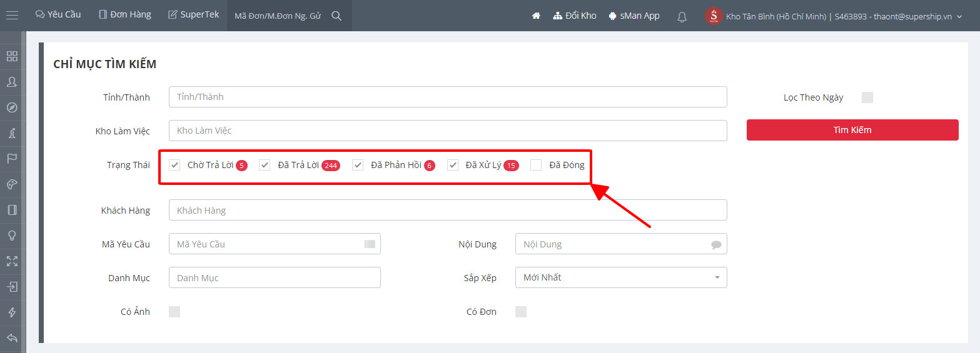Click the 15 badge beside Đã Xử Lý
This screenshot has height=353, width=980.
tap(511, 166)
